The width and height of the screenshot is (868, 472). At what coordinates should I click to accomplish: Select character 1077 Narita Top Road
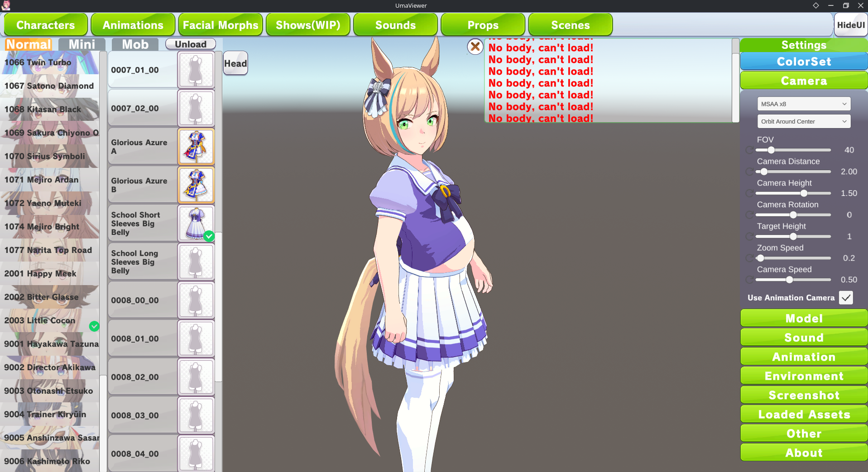49,250
